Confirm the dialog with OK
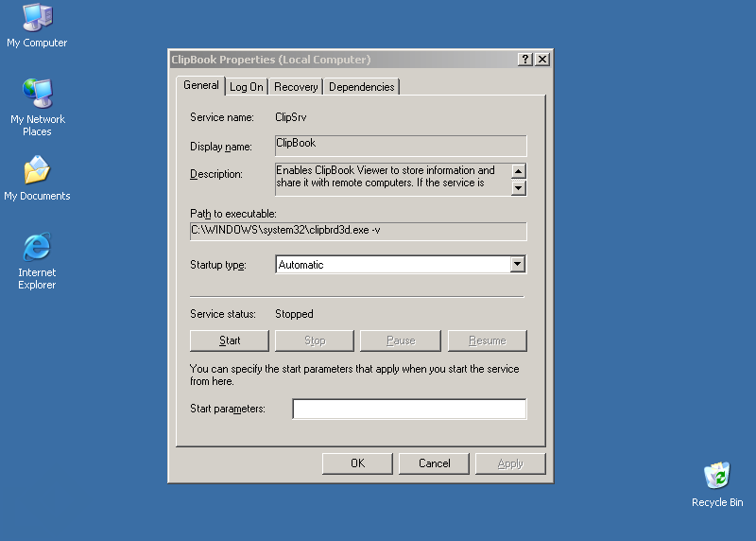Image resolution: width=756 pixels, height=541 pixels. [357, 463]
